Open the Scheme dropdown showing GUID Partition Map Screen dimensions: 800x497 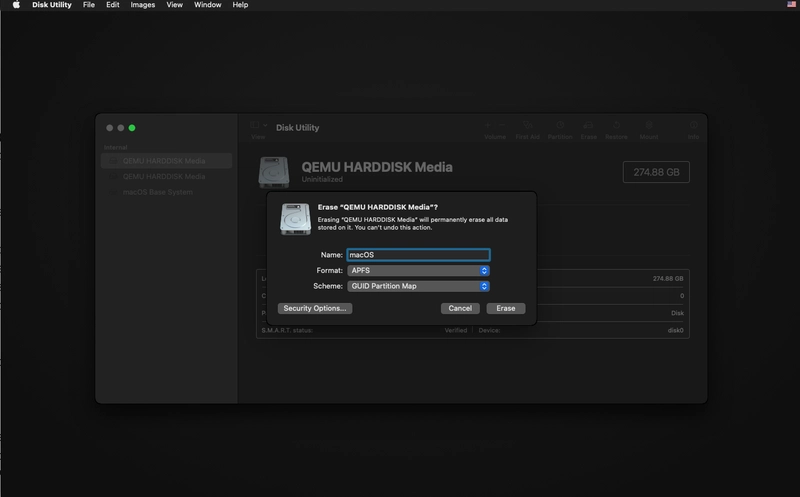coord(418,286)
